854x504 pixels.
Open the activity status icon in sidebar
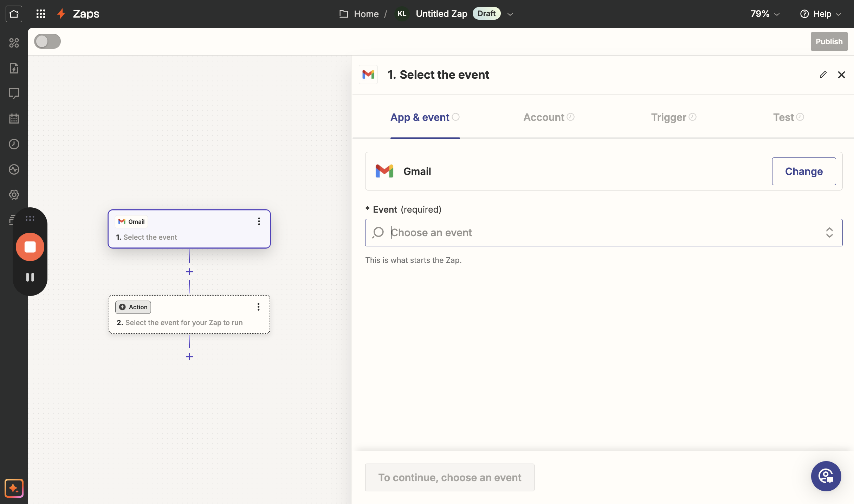click(14, 169)
